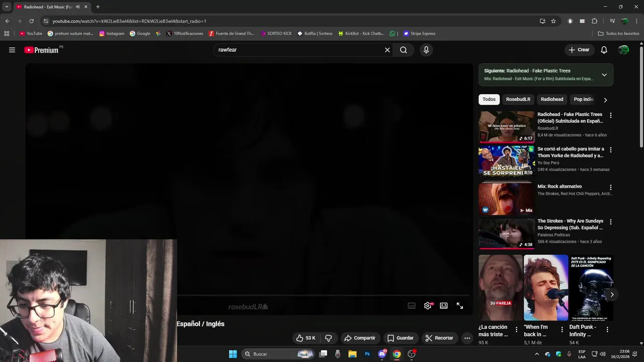Open Se cortó el cabello video title
Image resolution: width=644 pixels, height=362 pixels.
coord(571,152)
